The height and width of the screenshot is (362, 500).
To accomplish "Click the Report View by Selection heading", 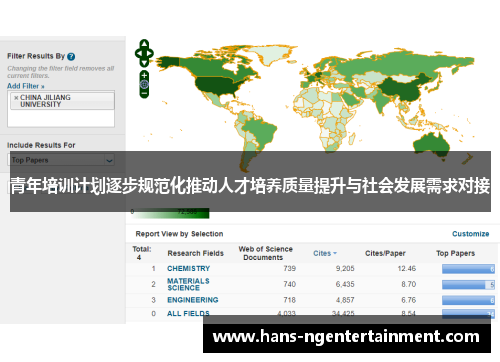I will tap(179, 234).
